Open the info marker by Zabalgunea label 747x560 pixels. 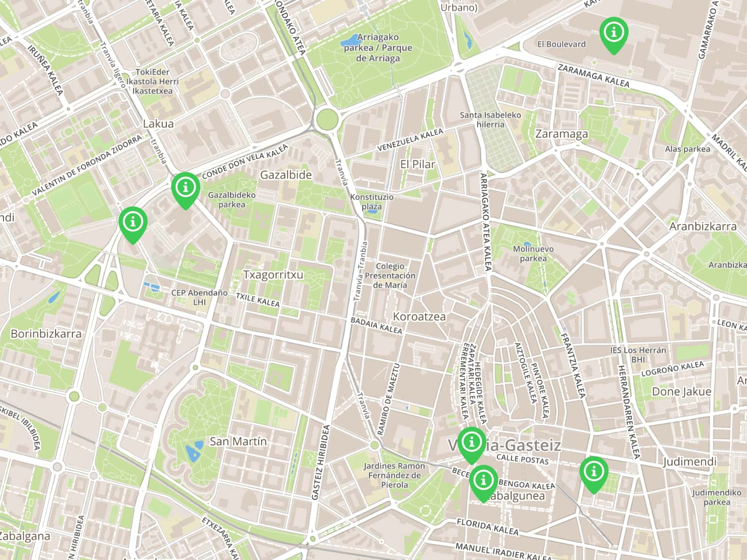[x=483, y=483]
